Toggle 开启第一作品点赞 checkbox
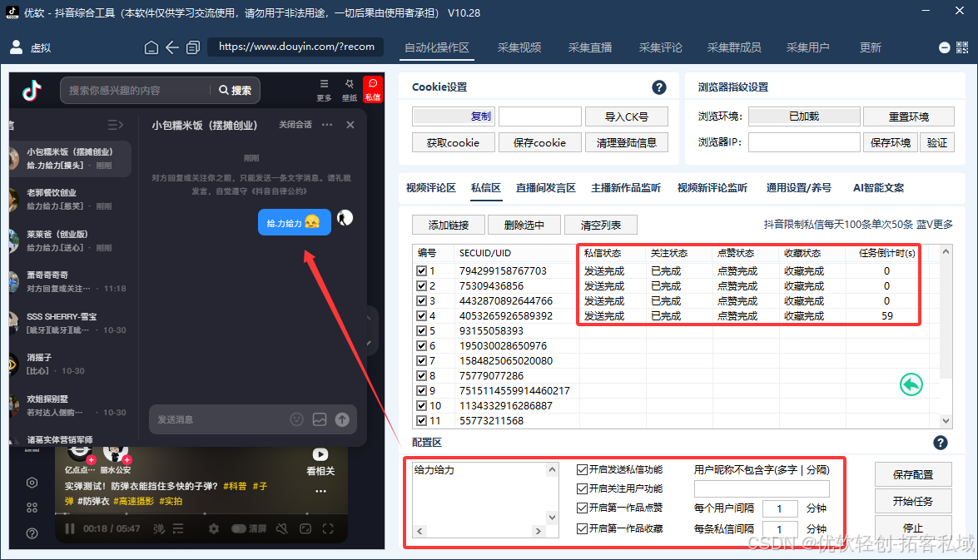Image resolution: width=978 pixels, height=560 pixels. click(x=582, y=508)
